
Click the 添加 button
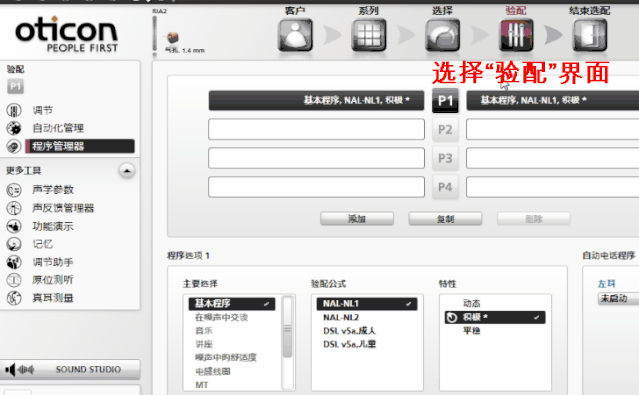357,219
